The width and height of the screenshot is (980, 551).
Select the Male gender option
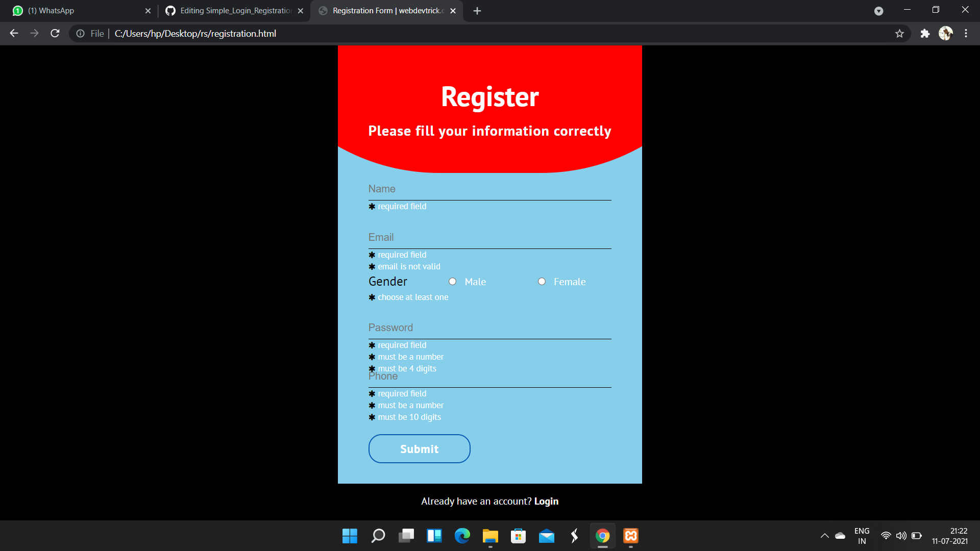[452, 282]
